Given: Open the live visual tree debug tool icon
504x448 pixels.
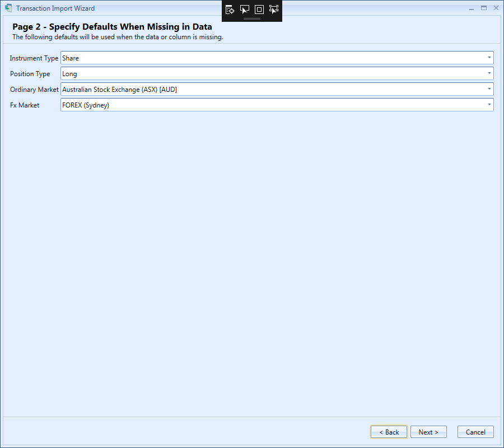Looking at the screenshot, I should pos(230,10).
